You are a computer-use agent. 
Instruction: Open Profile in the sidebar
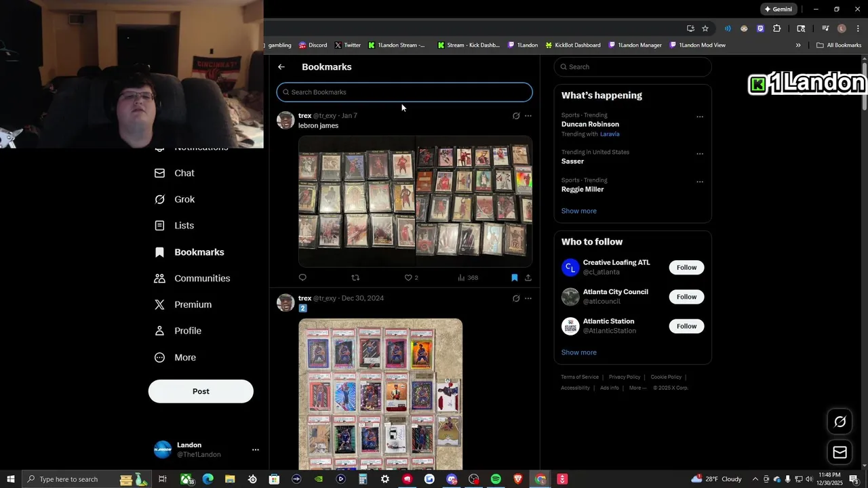(178, 331)
